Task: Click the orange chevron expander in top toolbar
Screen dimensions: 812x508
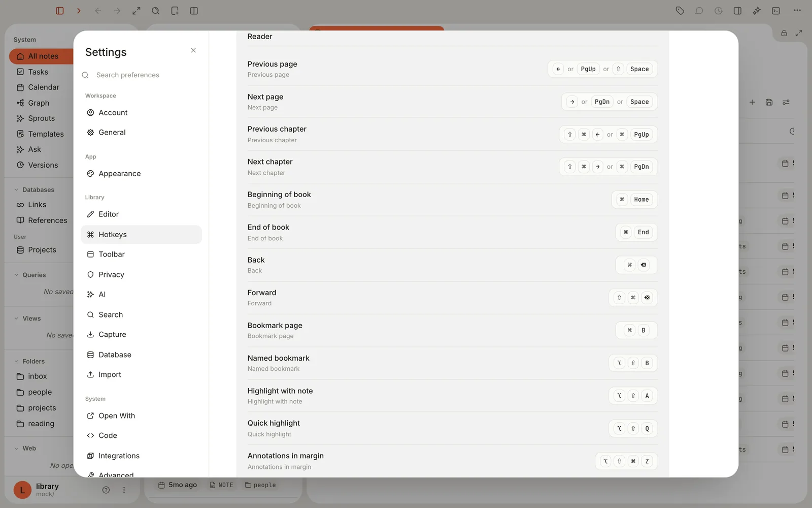Action: coord(79,11)
